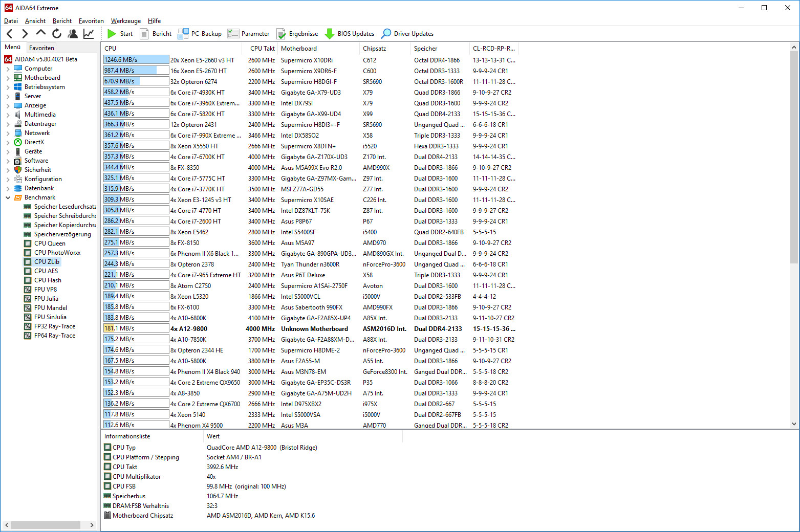Select FPU Mandel benchmark item
This screenshot has width=800, height=532.
50,308
